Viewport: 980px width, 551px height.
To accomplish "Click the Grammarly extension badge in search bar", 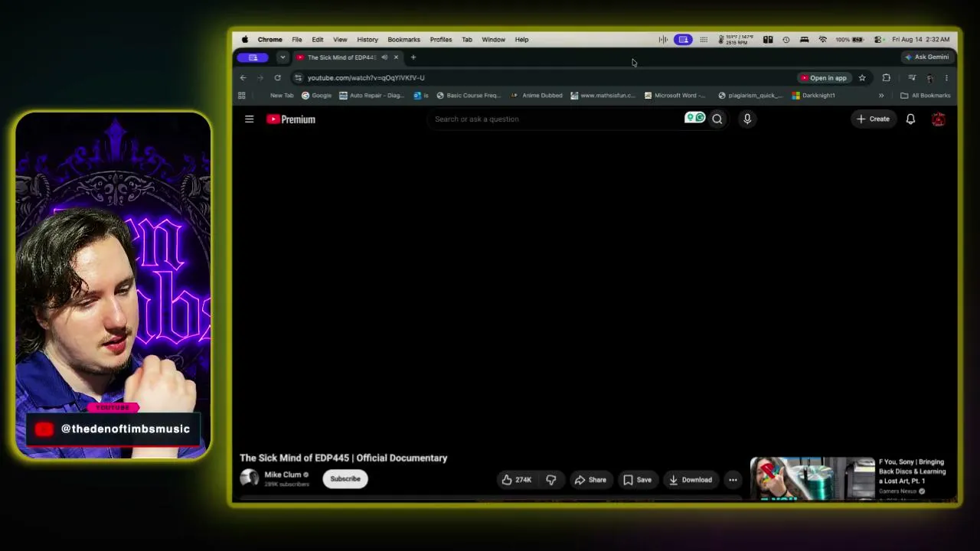I will pos(694,118).
